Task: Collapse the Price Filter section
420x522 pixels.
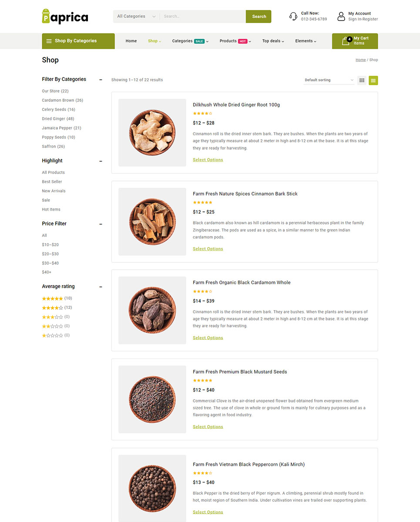Action: point(101,224)
